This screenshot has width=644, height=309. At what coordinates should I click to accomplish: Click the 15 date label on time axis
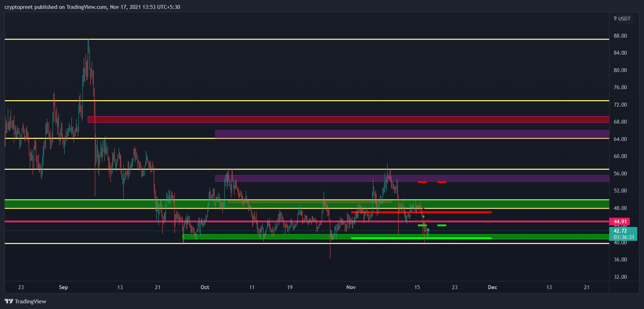point(417,287)
